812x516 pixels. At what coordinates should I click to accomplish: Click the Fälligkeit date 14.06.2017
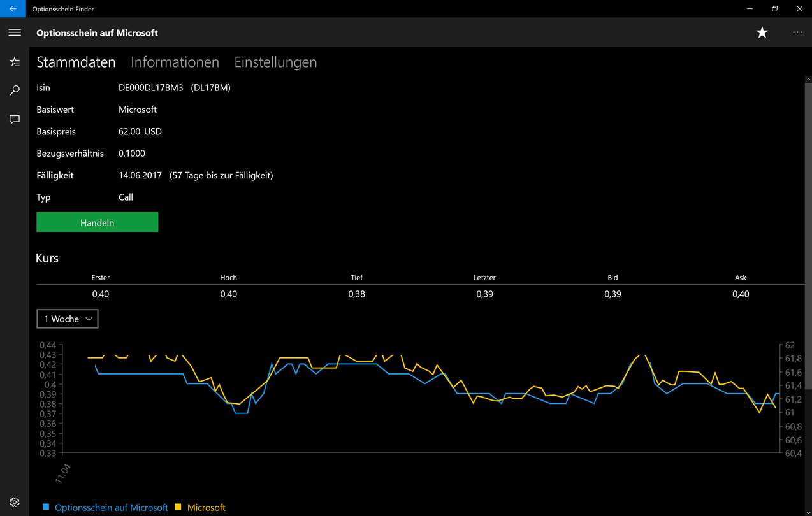(x=140, y=175)
